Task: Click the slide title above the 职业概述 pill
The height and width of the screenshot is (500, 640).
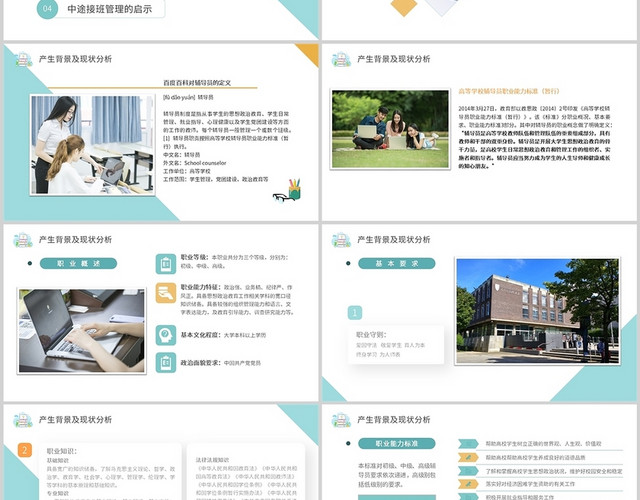Action: point(76,240)
